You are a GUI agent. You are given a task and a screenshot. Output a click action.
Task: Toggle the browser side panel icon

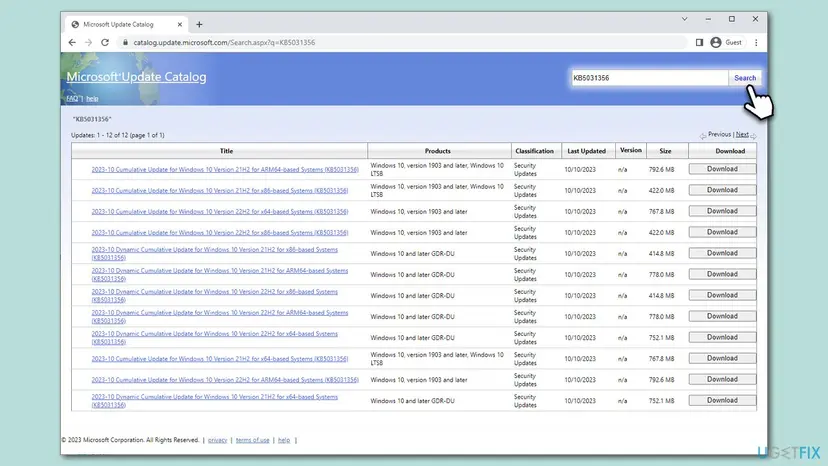click(x=699, y=42)
